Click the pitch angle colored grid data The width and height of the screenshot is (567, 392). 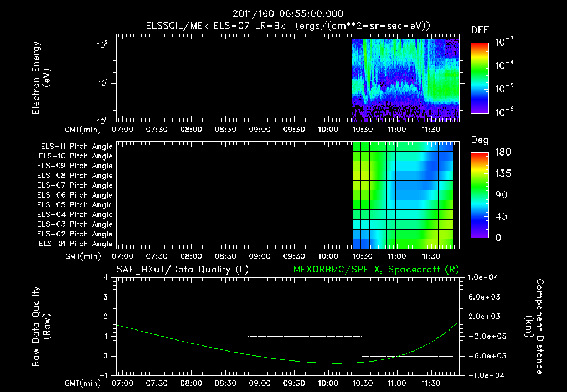402,195
